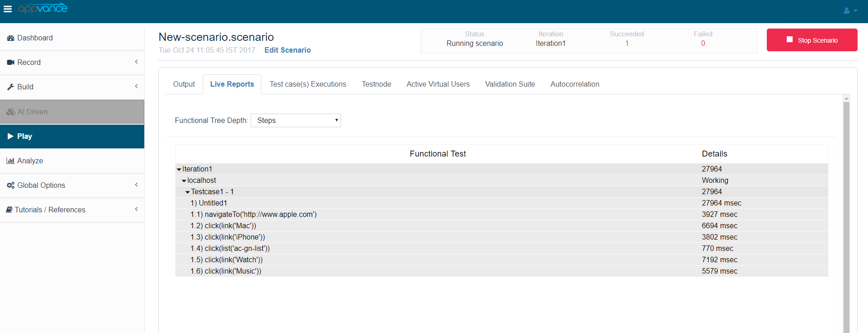Collapse the localhost tree node
Image resolution: width=868 pixels, height=333 pixels.
point(184,181)
